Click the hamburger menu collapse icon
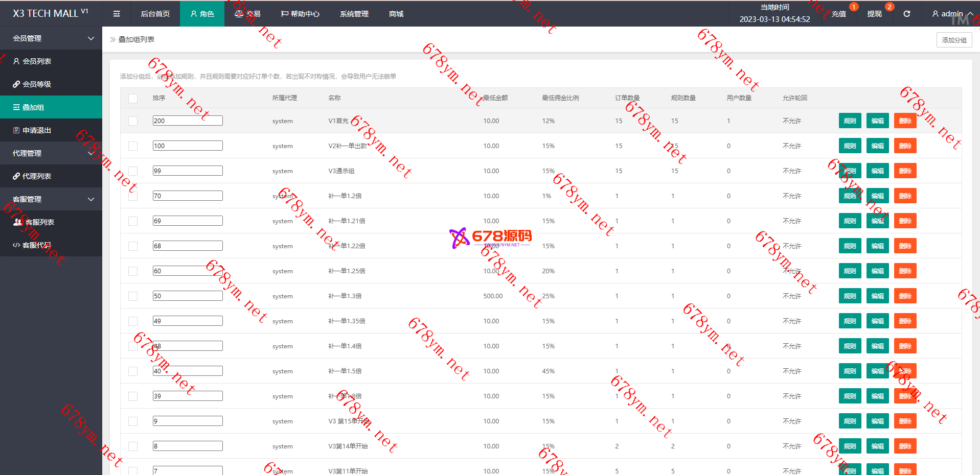980x475 pixels. pyautogui.click(x=117, y=14)
